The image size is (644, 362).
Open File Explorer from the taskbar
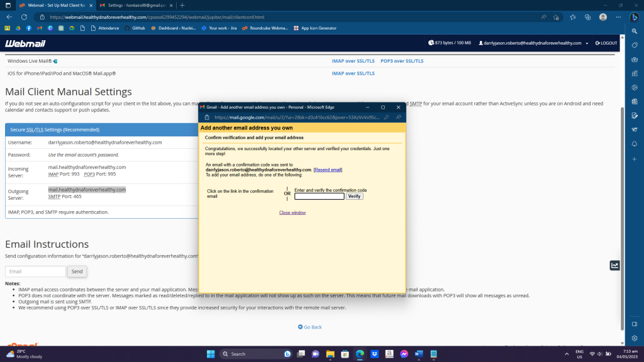(330, 354)
